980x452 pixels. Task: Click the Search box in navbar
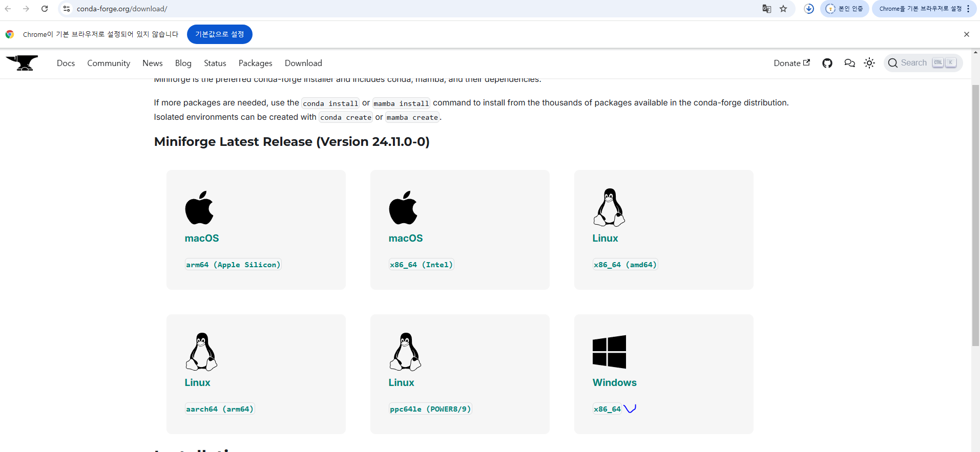923,63
